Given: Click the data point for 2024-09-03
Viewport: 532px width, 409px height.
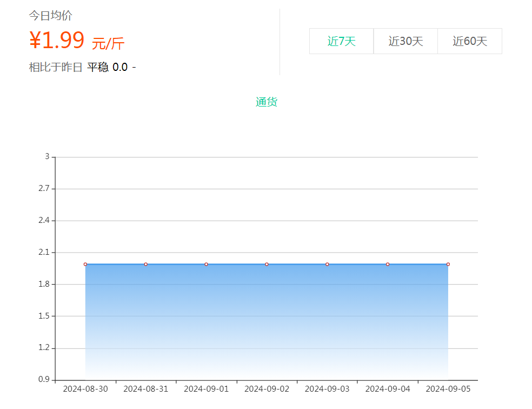Looking at the screenshot, I should pyautogui.click(x=327, y=264).
